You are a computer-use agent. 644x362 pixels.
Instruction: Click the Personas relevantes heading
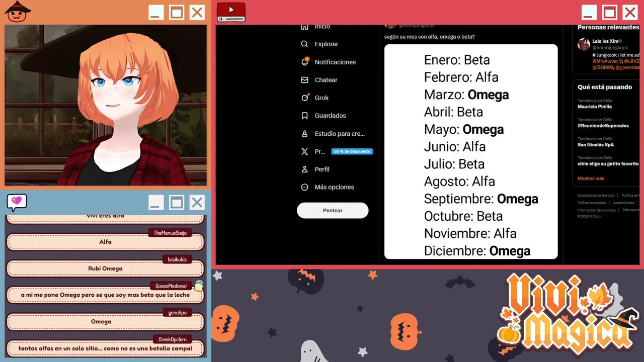click(x=608, y=27)
